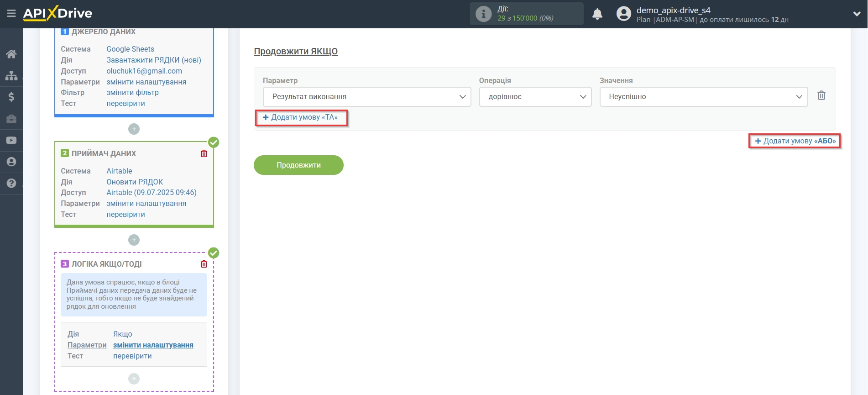Screen dimensions: 868x395
Task: Click the info icon beside actions counter
Action: pos(483,14)
